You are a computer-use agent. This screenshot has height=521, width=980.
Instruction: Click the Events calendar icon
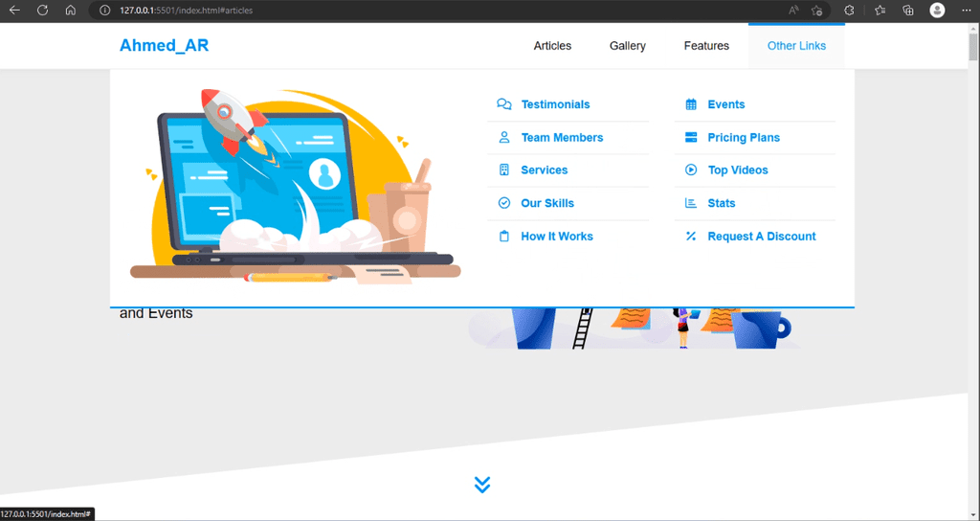691,104
